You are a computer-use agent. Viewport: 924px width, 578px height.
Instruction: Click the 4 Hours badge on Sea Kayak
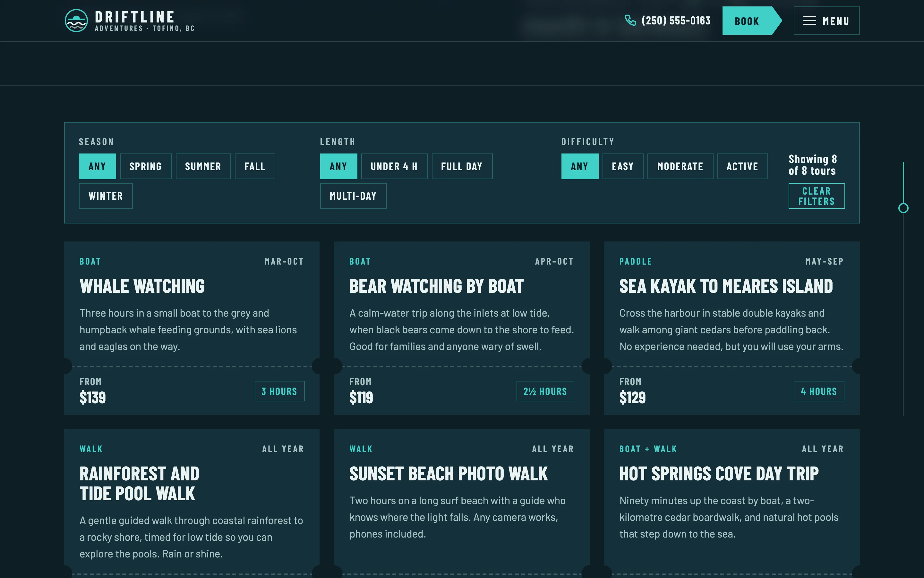(819, 391)
